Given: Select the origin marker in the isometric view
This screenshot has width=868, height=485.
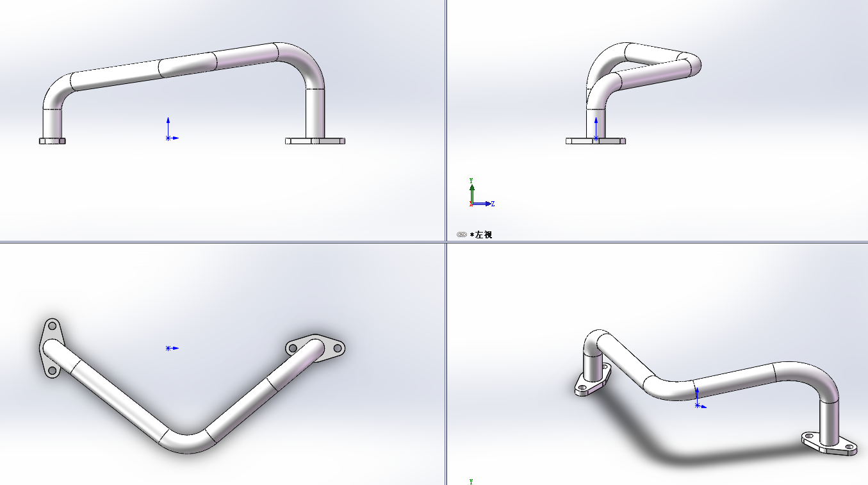Looking at the screenshot, I should (697, 405).
